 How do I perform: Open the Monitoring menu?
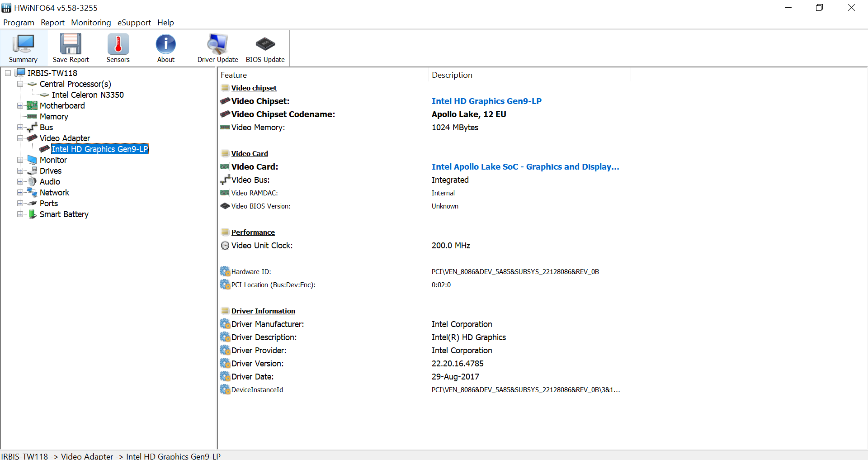(x=91, y=23)
